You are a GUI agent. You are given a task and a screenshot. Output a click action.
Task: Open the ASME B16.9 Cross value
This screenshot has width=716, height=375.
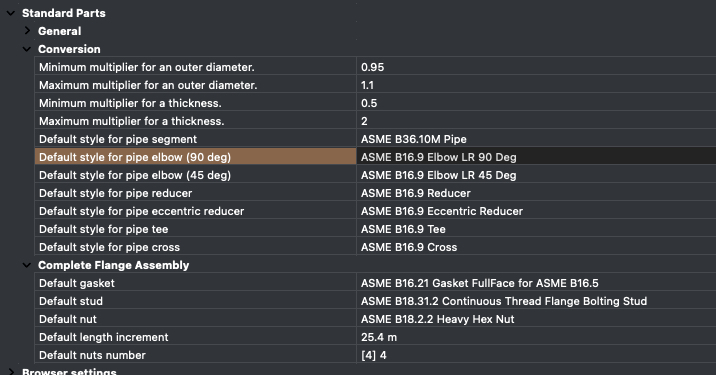536,247
